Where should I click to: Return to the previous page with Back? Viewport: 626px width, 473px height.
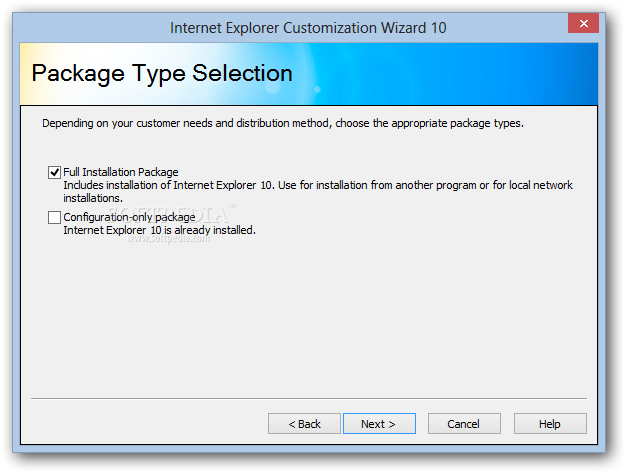[x=304, y=424]
